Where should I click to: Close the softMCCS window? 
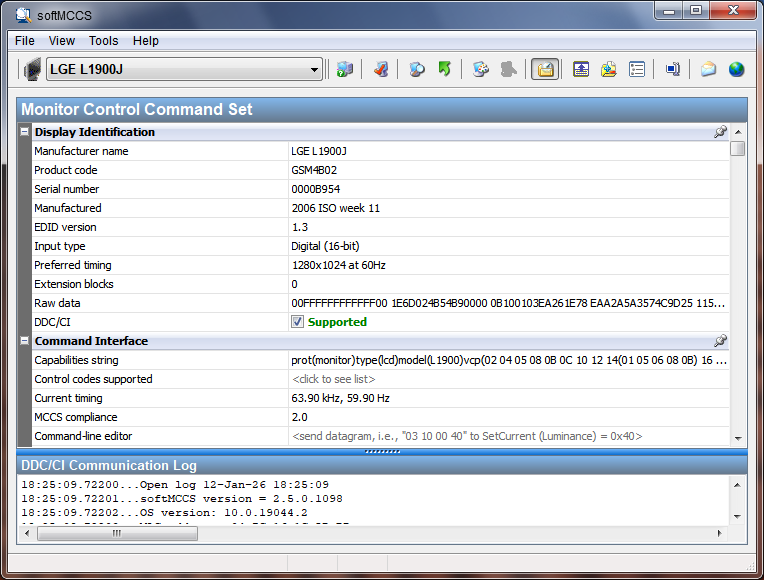[x=733, y=11]
